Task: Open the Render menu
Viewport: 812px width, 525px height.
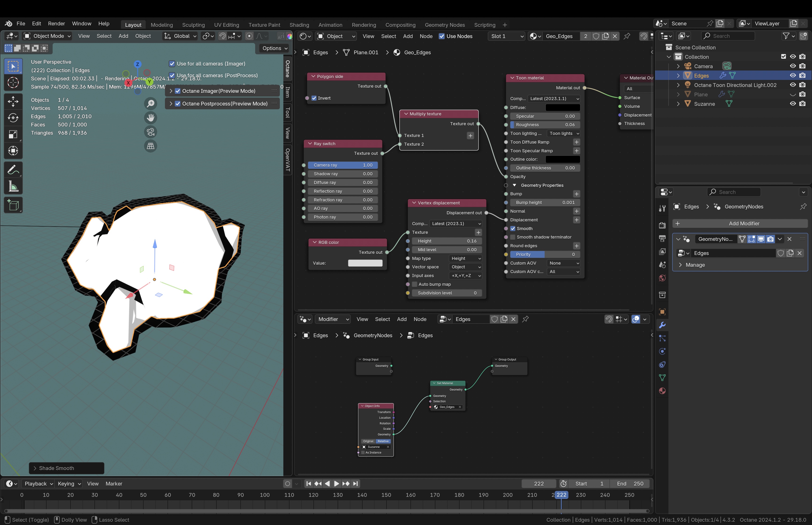Action: [x=56, y=24]
